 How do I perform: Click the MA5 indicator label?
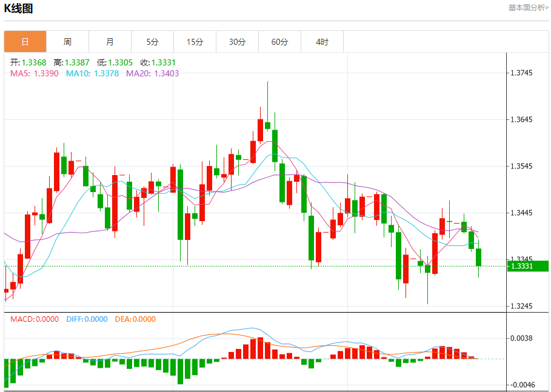(35, 73)
